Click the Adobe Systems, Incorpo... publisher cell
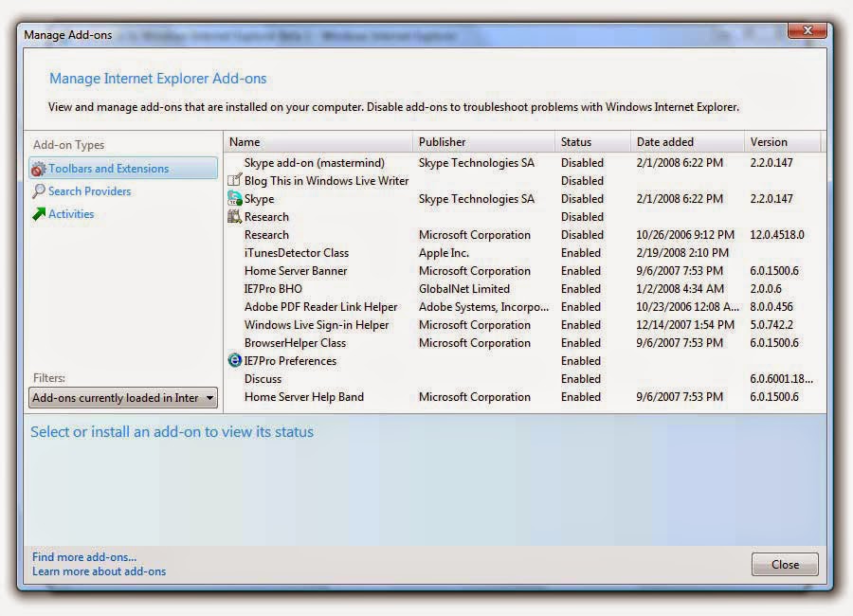The width and height of the screenshot is (853, 616). pos(483,306)
